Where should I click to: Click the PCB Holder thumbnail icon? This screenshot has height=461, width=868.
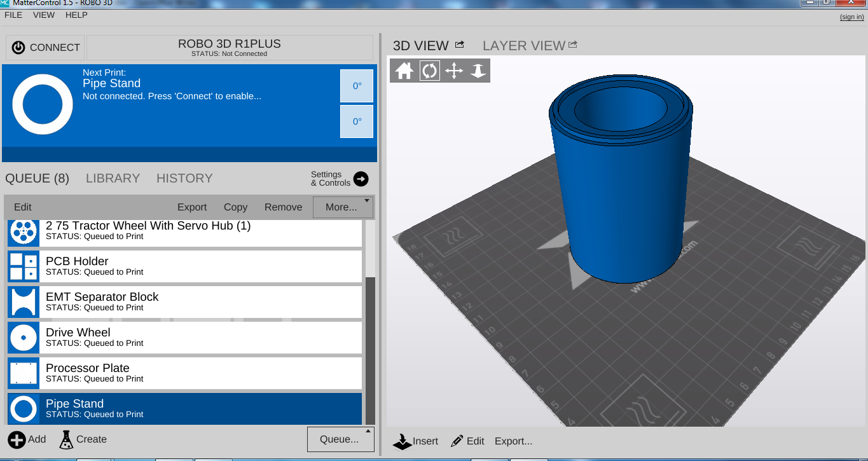[24, 266]
